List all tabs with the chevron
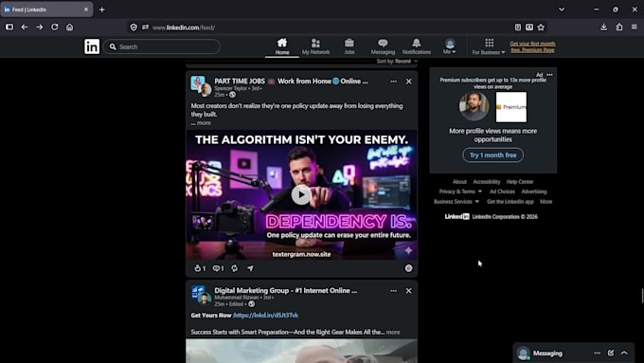Screen dimensions: 644x363 click(562, 9)
